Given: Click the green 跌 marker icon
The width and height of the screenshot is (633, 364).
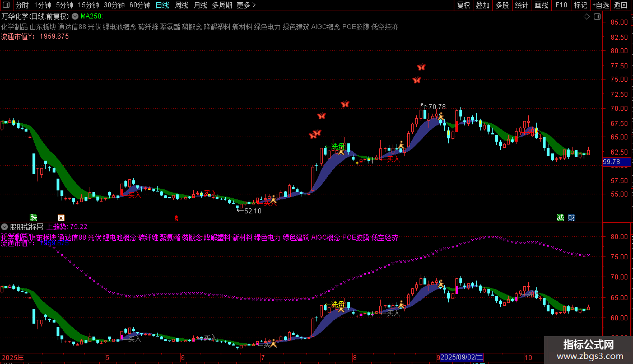Looking at the screenshot, I should [34, 217].
